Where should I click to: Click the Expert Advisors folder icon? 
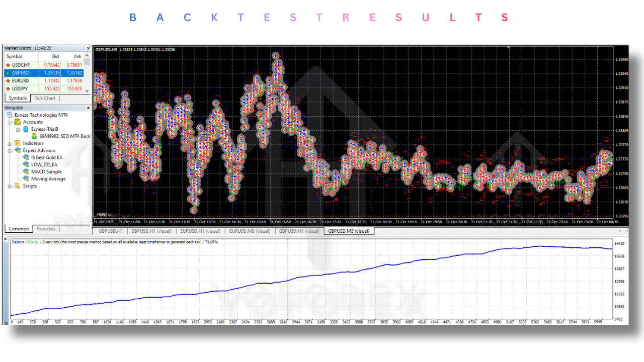[18, 150]
